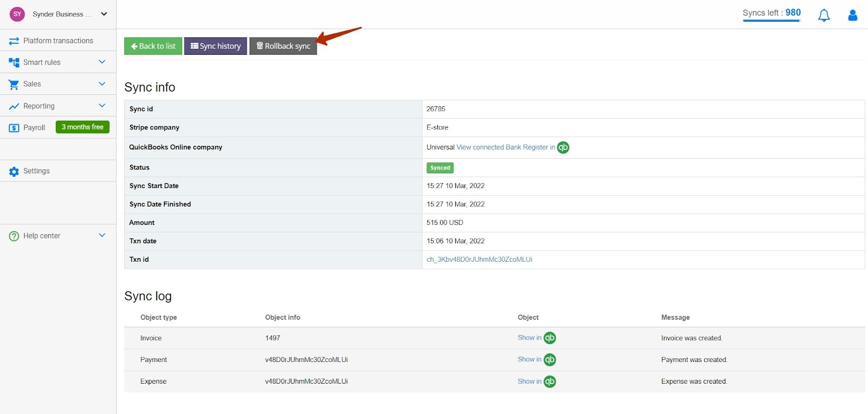Image resolution: width=868 pixels, height=414 pixels.
Task: Select Txn date value 15:06 10 Mar, 2022
Action: click(456, 241)
